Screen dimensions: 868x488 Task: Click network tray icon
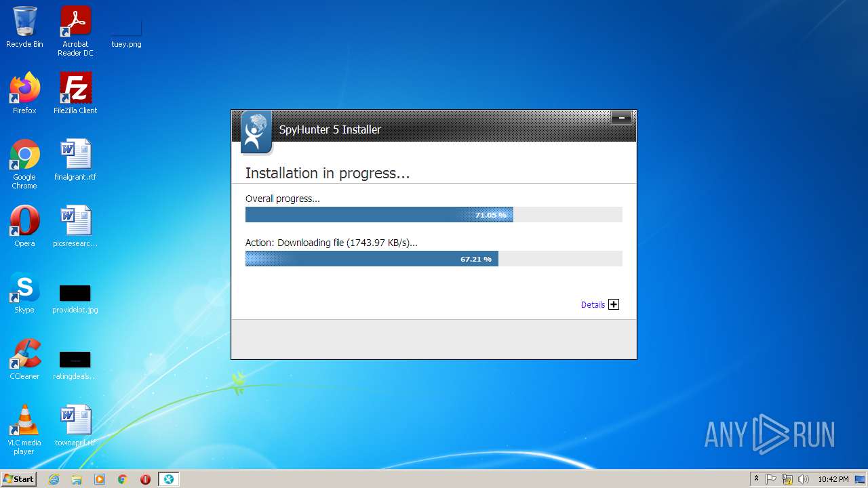pyautogui.click(x=787, y=479)
